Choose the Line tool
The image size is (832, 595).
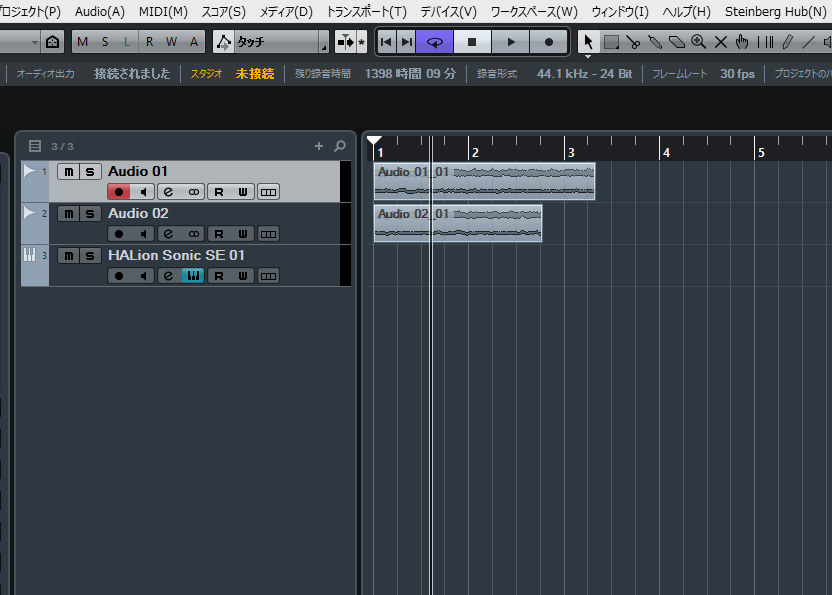tap(808, 42)
